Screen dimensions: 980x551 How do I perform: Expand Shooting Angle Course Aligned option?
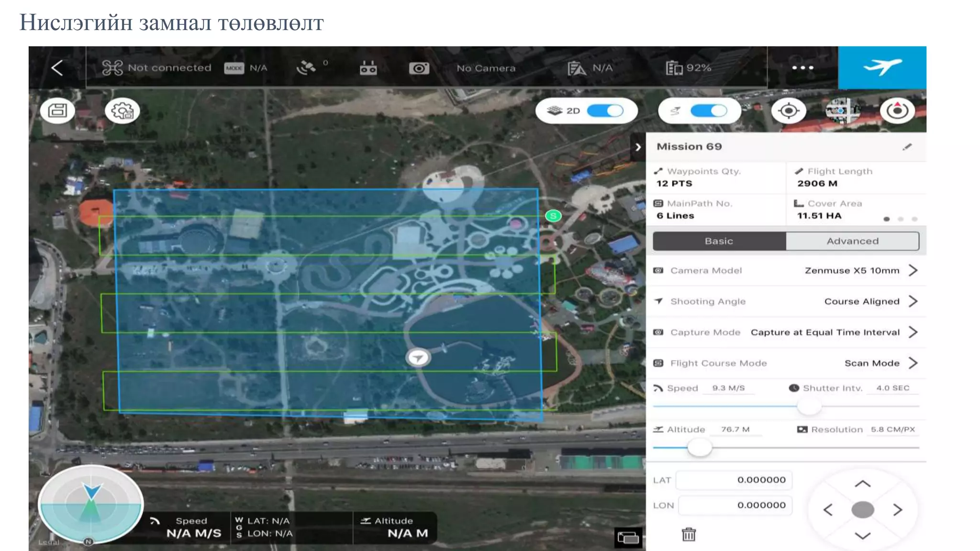[x=913, y=301]
